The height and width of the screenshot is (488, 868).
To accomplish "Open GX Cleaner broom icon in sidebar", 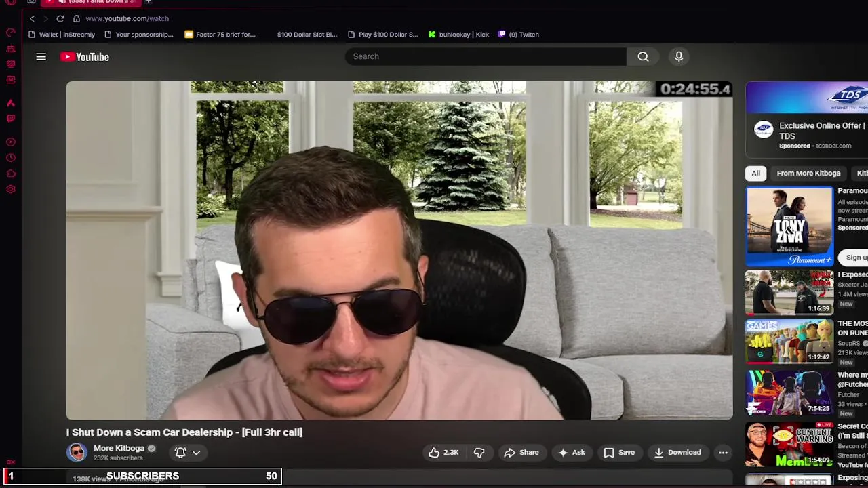I will (x=11, y=49).
